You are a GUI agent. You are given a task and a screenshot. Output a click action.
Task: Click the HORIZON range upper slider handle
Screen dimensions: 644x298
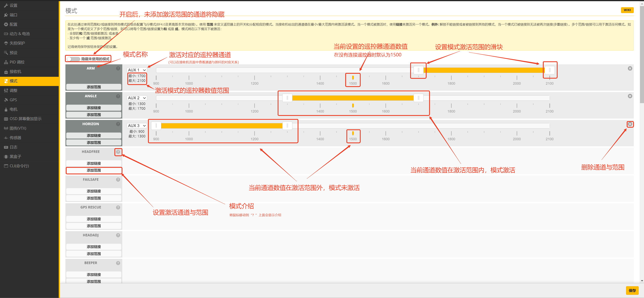pos(287,125)
